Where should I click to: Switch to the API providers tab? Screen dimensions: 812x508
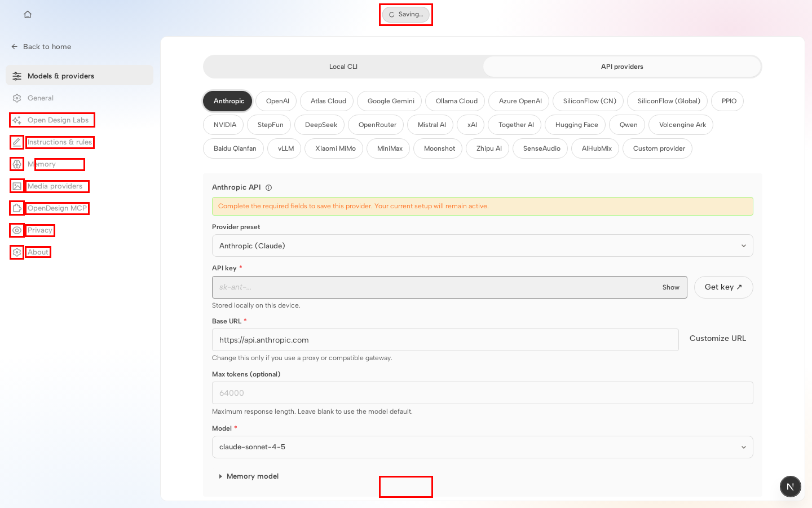[x=622, y=67]
